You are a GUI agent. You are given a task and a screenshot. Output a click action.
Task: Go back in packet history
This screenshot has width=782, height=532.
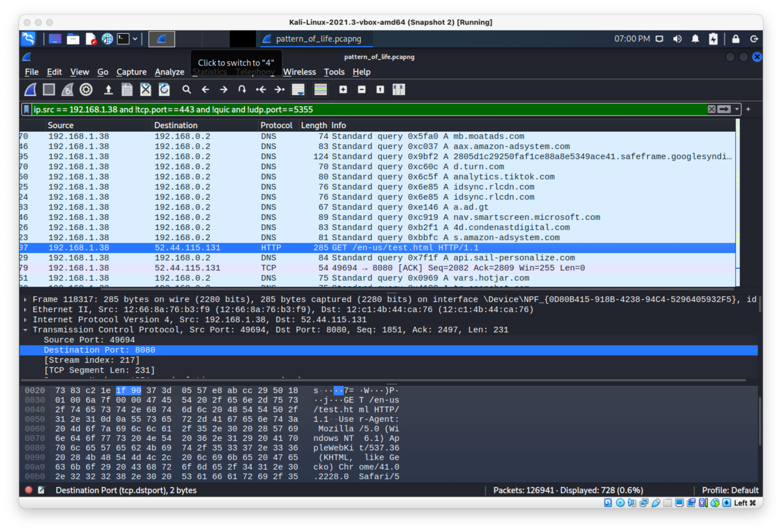(x=205, y=89)
